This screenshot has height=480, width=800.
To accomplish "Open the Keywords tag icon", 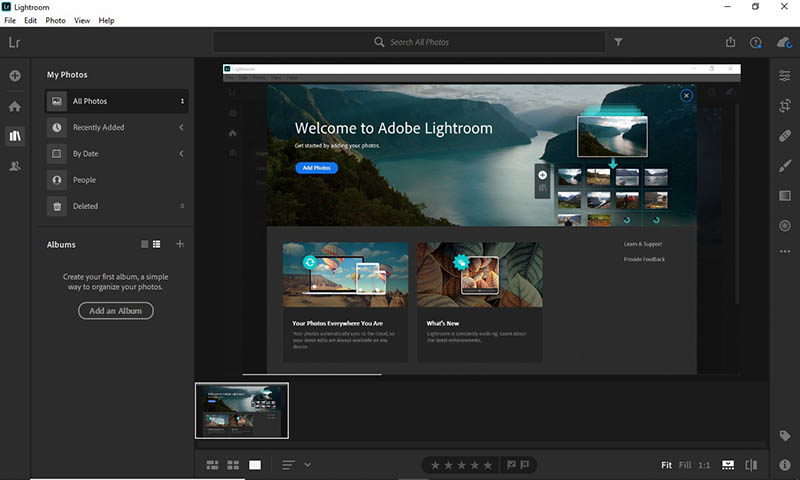I will coord(785,436).
